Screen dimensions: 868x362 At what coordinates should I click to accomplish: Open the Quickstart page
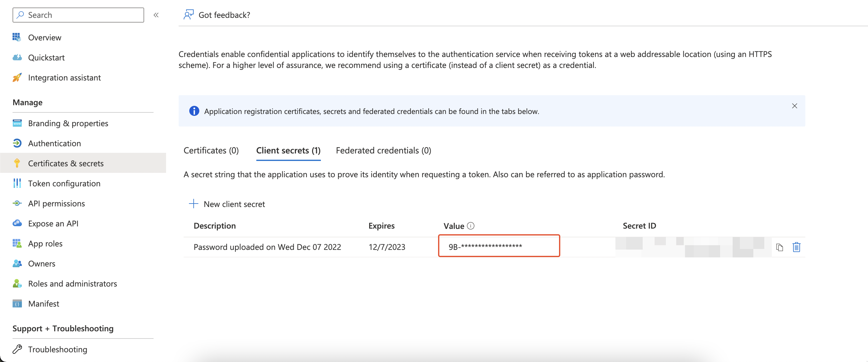[x=46, y=57]
